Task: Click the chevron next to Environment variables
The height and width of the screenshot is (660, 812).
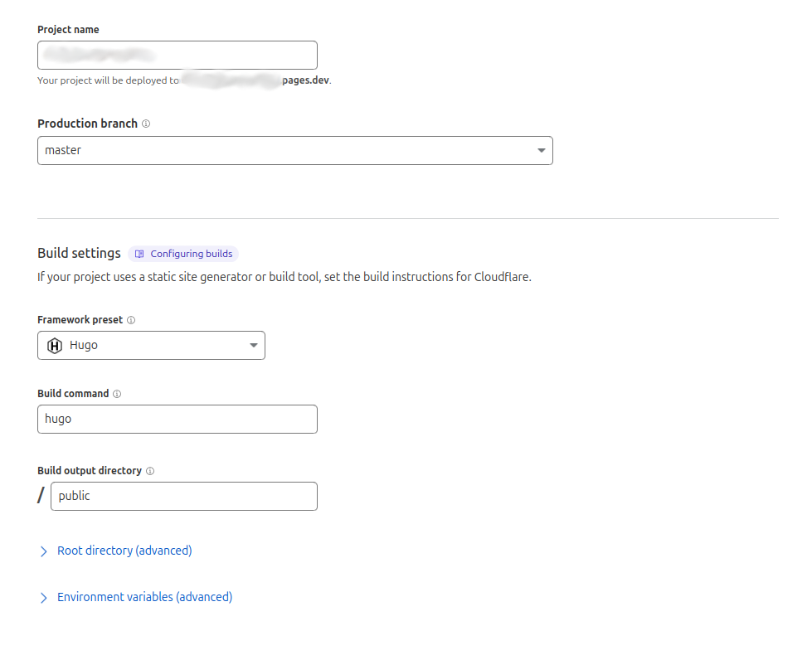Action: click(44, 598)
